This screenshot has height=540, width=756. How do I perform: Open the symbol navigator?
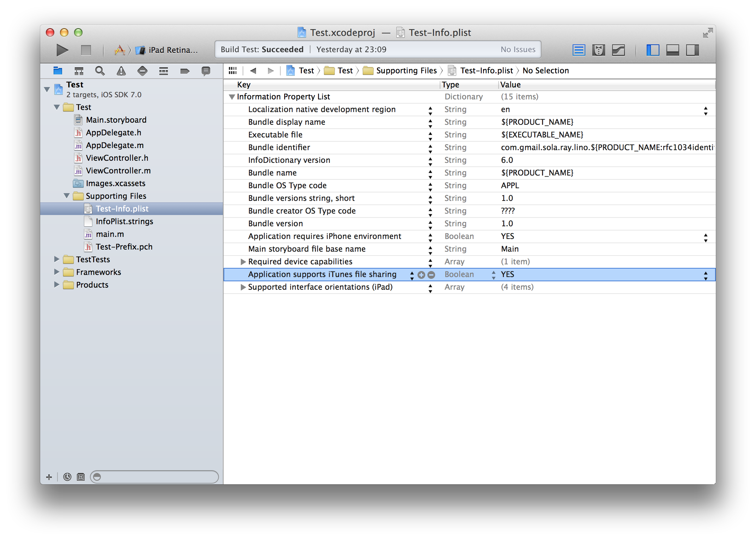79,70
